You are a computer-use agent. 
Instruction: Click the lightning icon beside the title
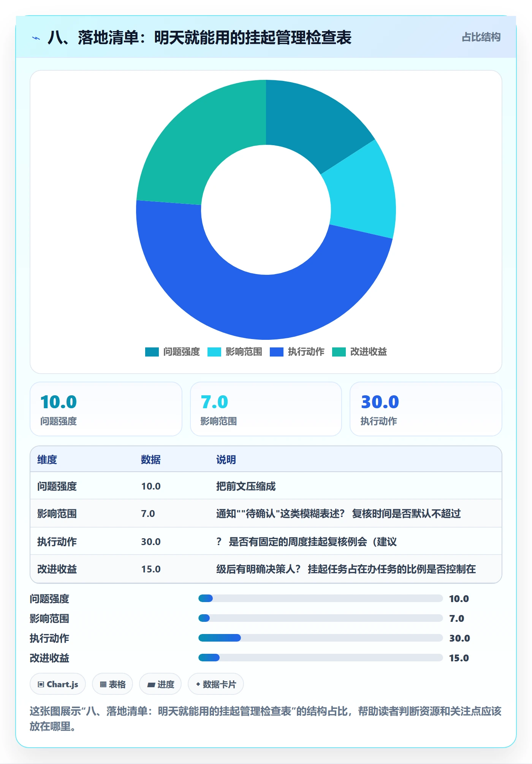tap(36, 38)
